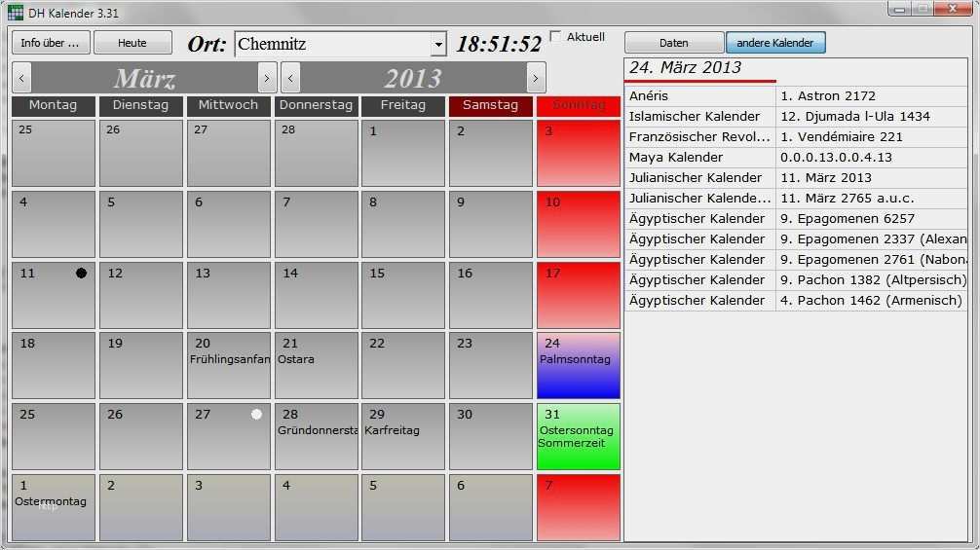This screenshot has height=550, width=980.
Task: Click the new moon icon on March 11
Action: [x=81, y=274]
